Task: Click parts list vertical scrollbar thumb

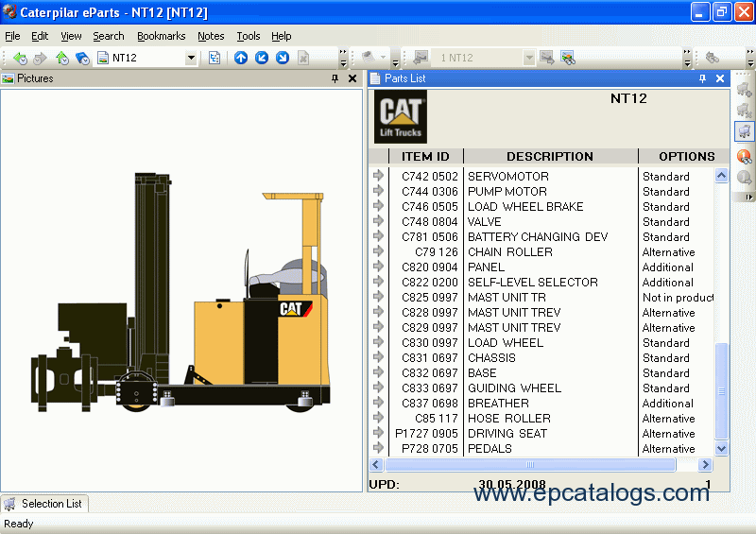Action: [x=721, y=391]
